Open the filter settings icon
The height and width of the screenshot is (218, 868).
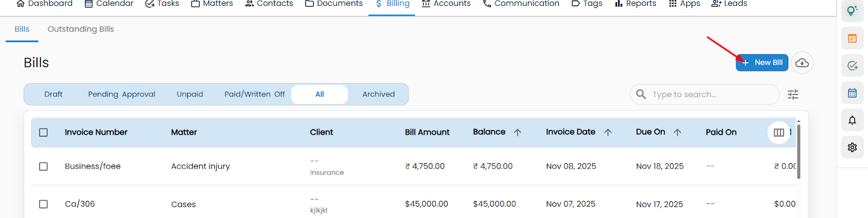[793, 94]
